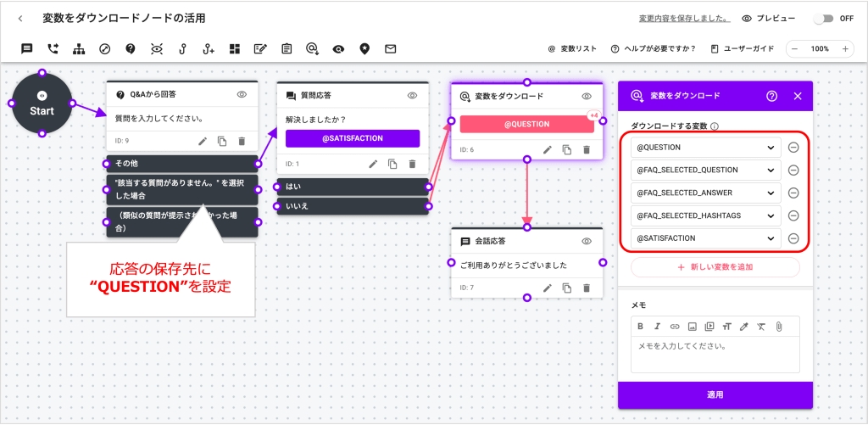Expand the @FAQ_SELECTED_ANSWER dropdown

pos(705,193)
